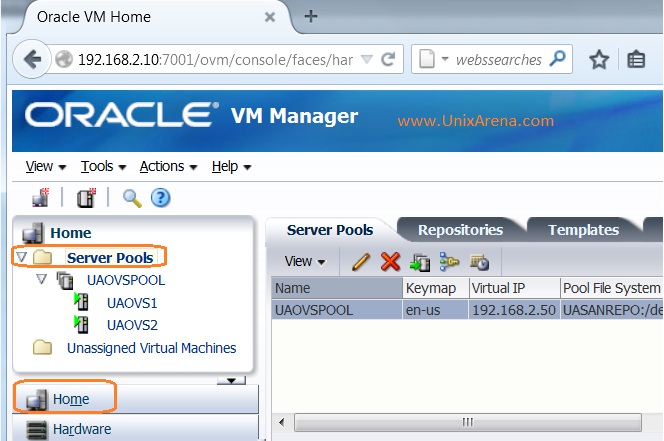Image resolution: width=664 pixels, height=441 pixels.
Task: Click the Unassigned Virtual Machines folder icon
Action: 42,347
